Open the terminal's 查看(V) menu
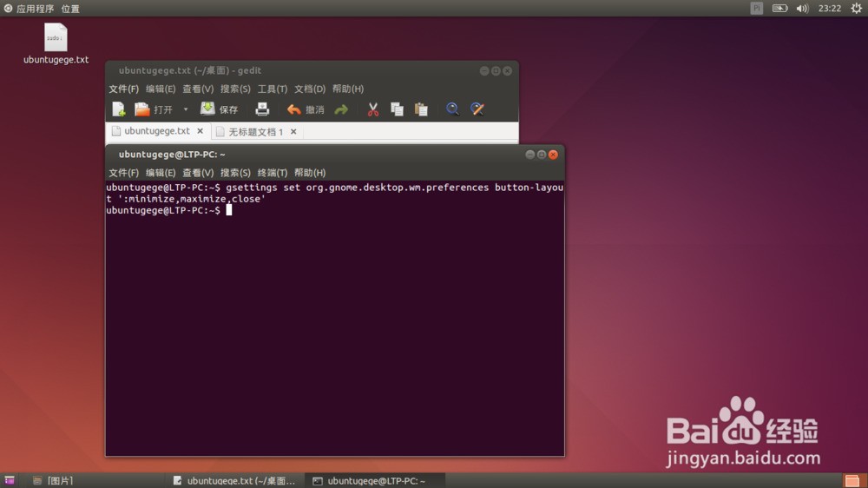Screen dimensions: 868x488 click(x=198, y=173)
